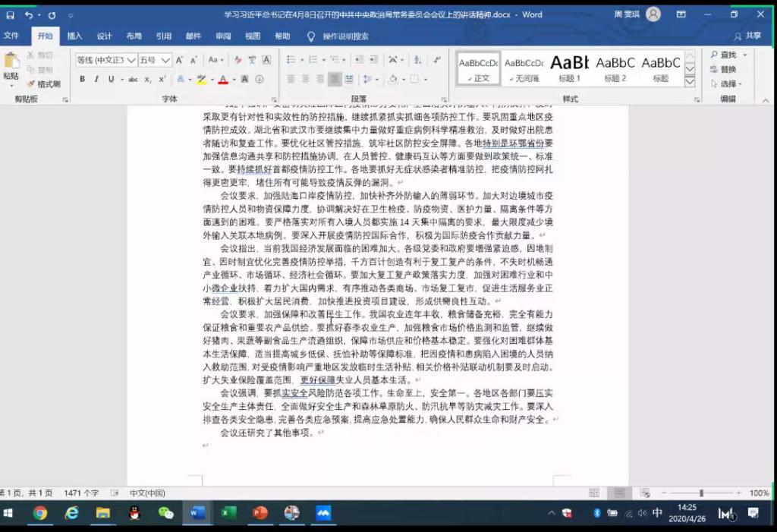Viewport: 777px width, 532px height.
Task: Toggle strikethrough (abc) formatting
Action: point(133,79)
